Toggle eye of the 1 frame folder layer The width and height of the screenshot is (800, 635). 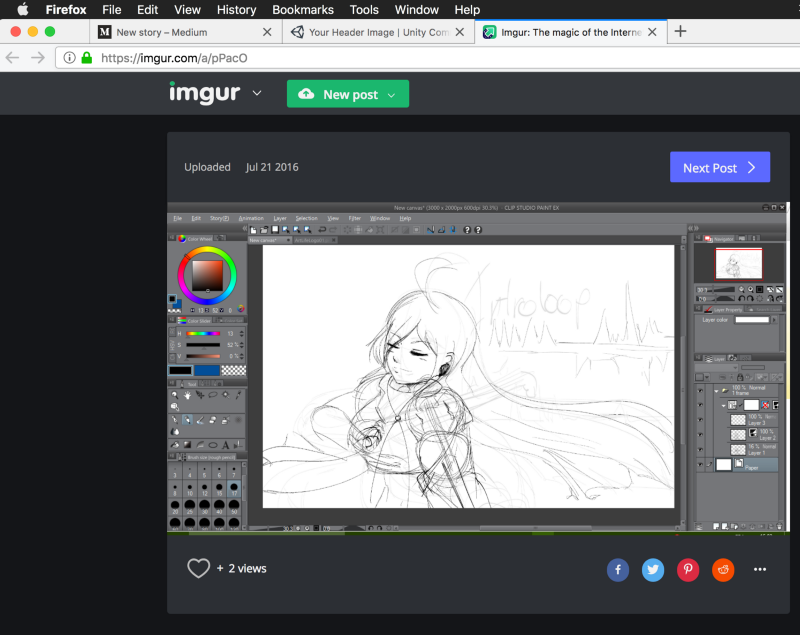pyautogui.click(x=700, y=390)
